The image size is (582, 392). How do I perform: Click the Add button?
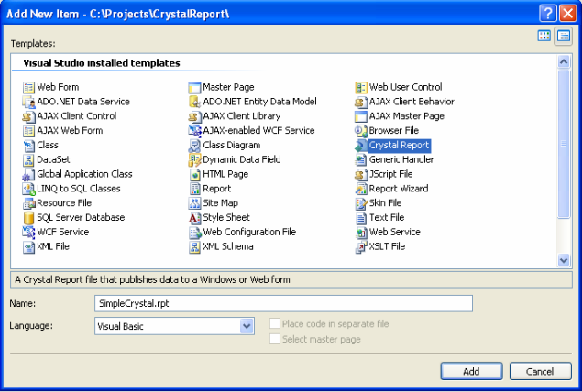470,371
